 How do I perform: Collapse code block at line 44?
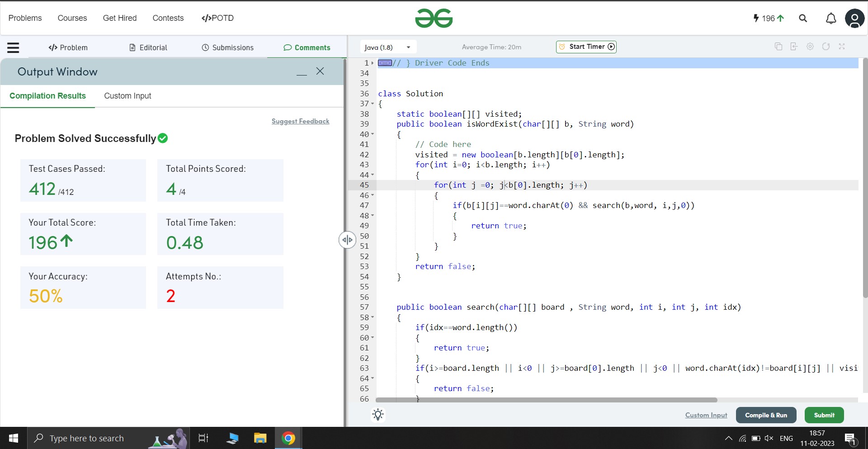click(x=373, y=175)
